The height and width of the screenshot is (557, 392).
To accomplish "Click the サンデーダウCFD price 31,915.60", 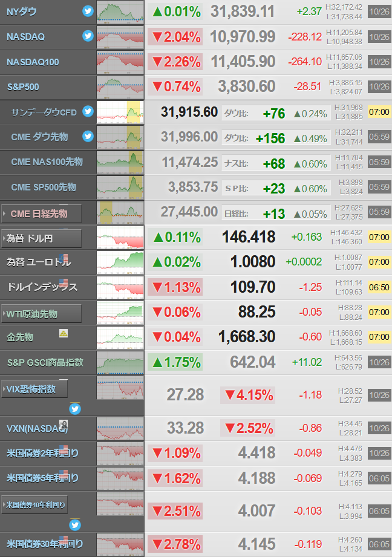I will [x=189, y=112].
